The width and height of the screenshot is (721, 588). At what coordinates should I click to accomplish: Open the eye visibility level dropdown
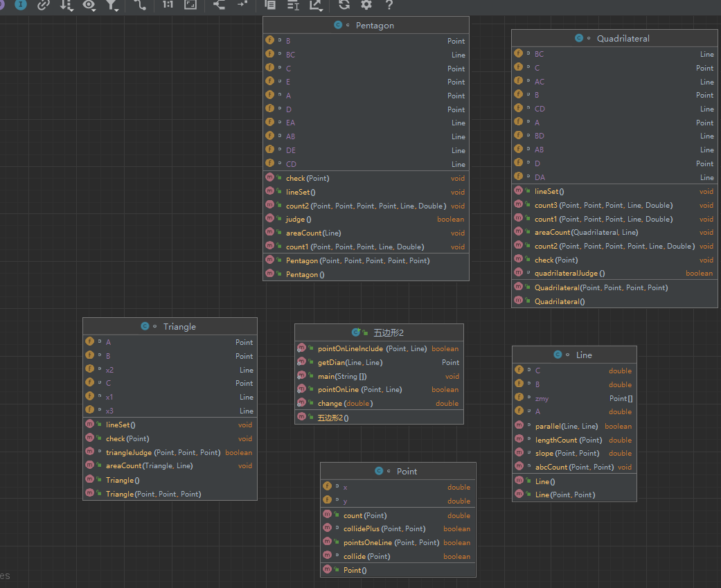click(89, 5)
